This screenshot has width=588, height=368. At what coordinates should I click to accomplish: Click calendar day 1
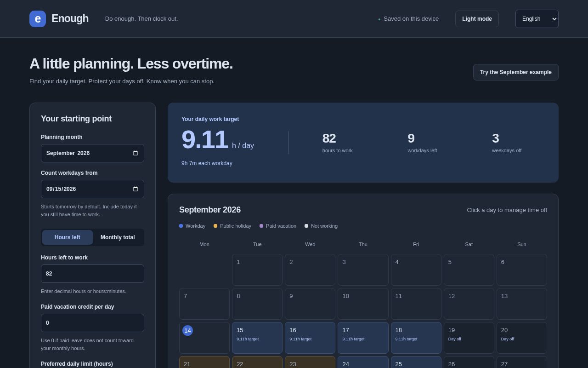coord(257,270)
